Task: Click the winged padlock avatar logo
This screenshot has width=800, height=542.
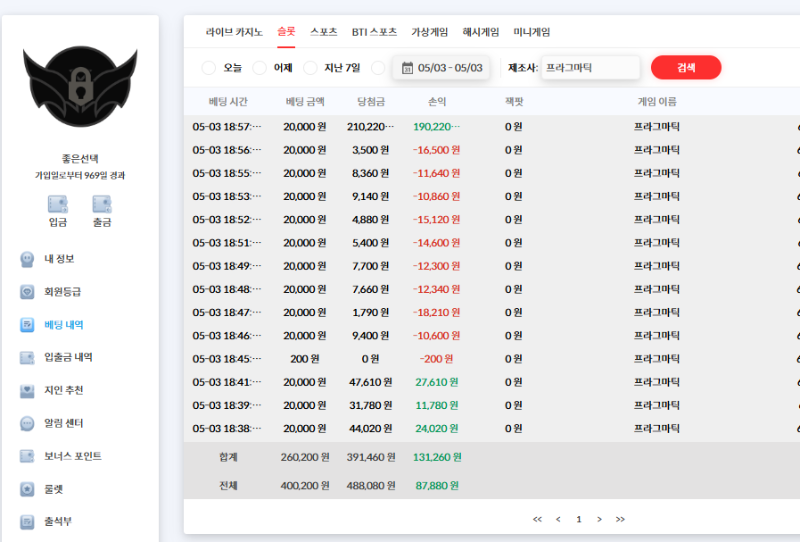Action: coord(80,87)
